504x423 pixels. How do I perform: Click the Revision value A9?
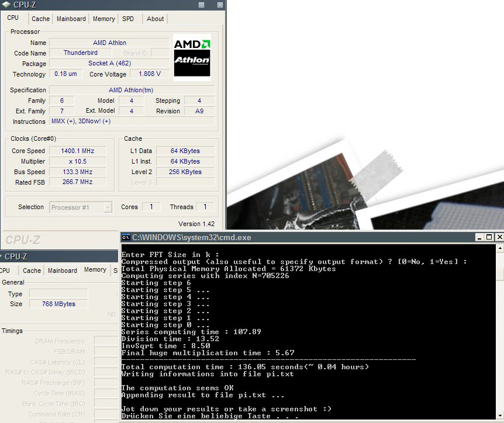pos(199,111)
